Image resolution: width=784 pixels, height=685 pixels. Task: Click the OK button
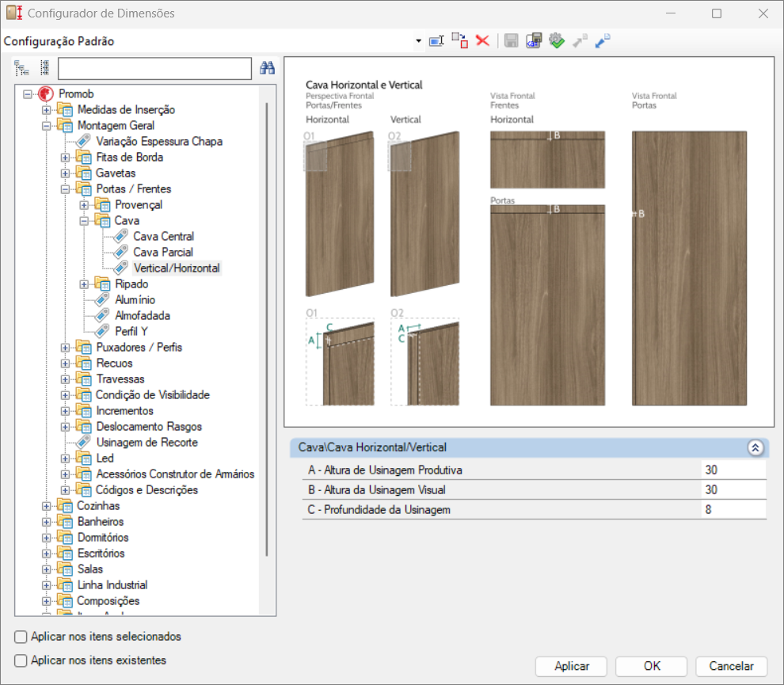pyautogui.click(x=652, y=666)
